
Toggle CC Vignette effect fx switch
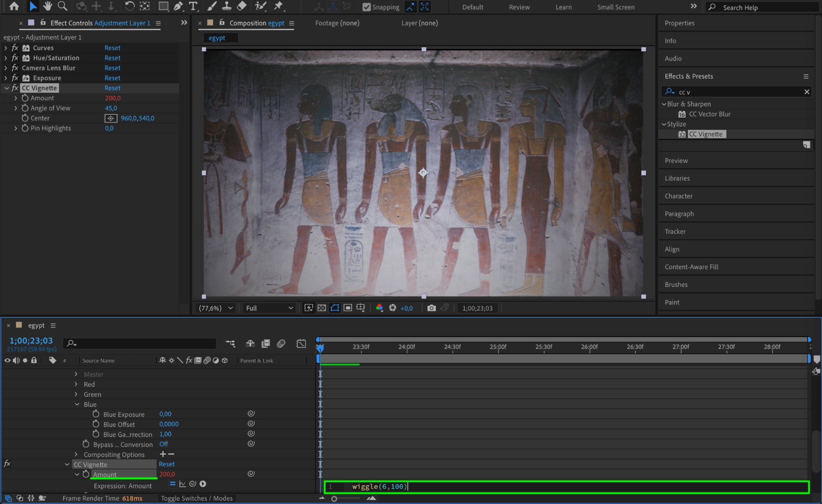[x=15, y=88]
